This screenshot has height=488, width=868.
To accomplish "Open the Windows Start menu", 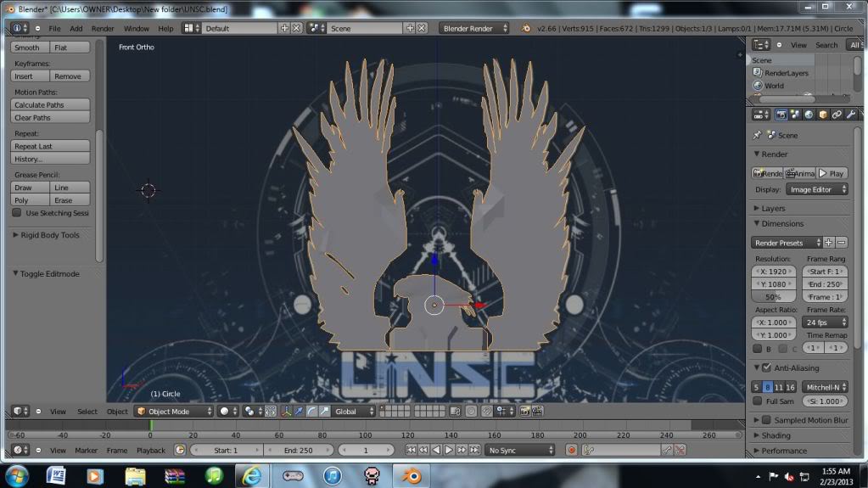I will coord(17,476).
